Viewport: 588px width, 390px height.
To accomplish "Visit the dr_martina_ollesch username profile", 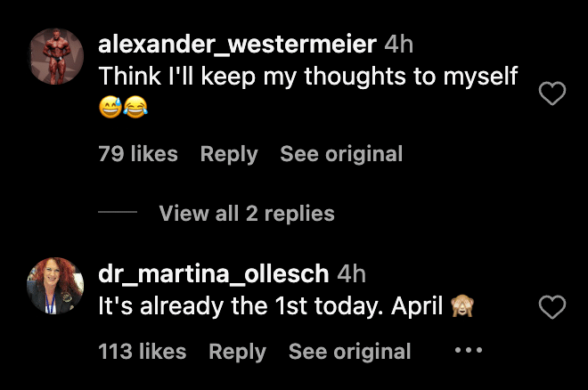I will pos(214,273).
